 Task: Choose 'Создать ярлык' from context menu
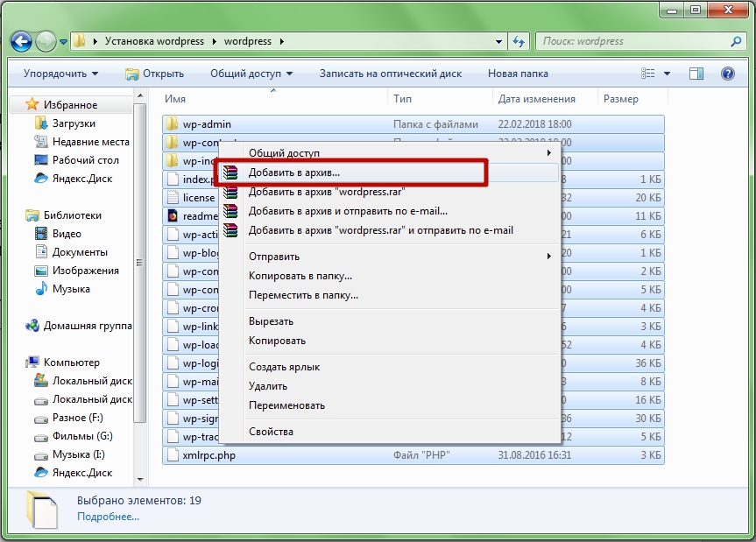point(389,367)
